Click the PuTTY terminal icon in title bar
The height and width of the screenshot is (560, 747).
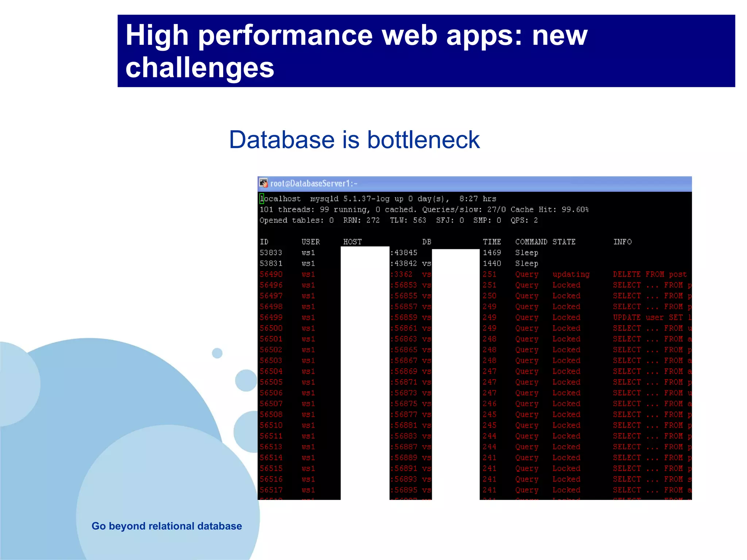pyautogui.click(x=264, y=183)
